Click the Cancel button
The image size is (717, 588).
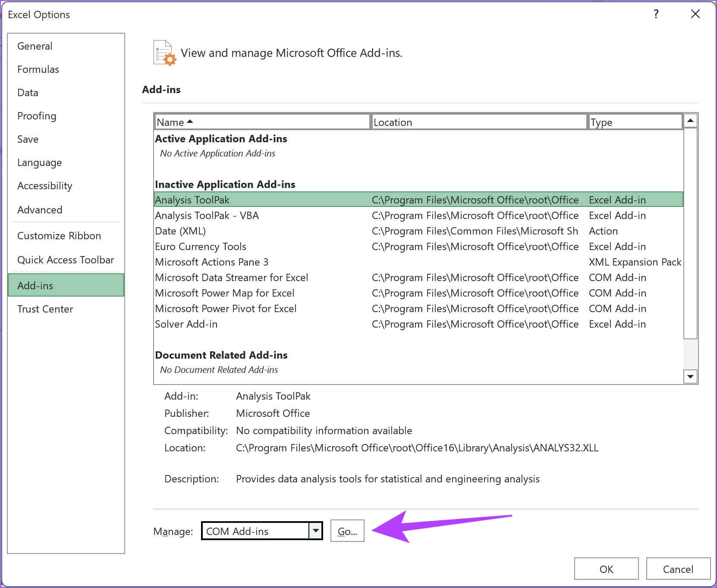click(x=678, y=569)
